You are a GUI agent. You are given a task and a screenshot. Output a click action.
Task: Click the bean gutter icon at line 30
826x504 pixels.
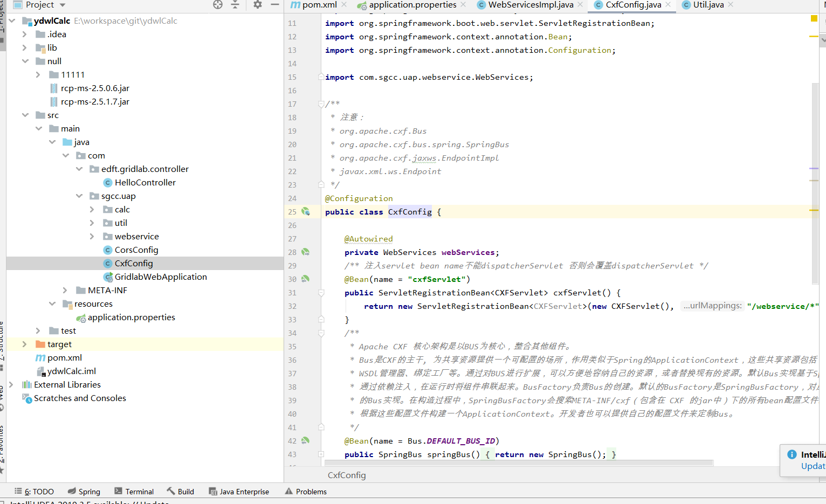pos(306,279)
